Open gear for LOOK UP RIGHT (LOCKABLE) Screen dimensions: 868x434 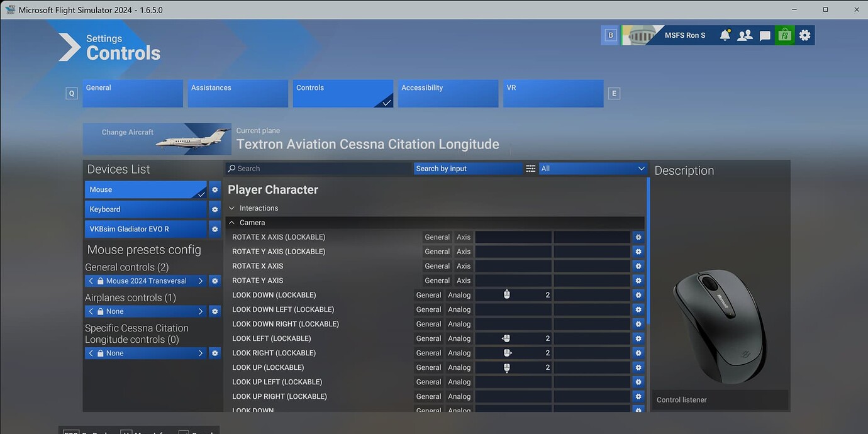click(x=638, y=396)
